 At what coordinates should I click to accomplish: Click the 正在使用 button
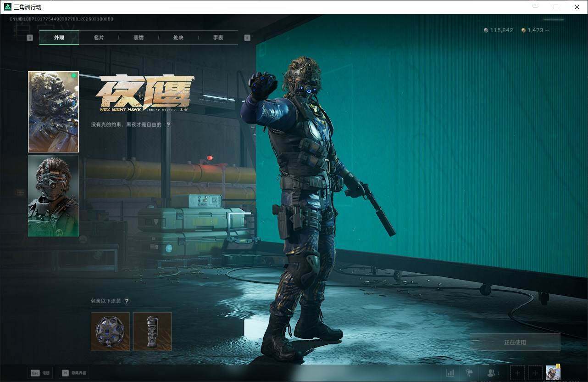[515, 342]
